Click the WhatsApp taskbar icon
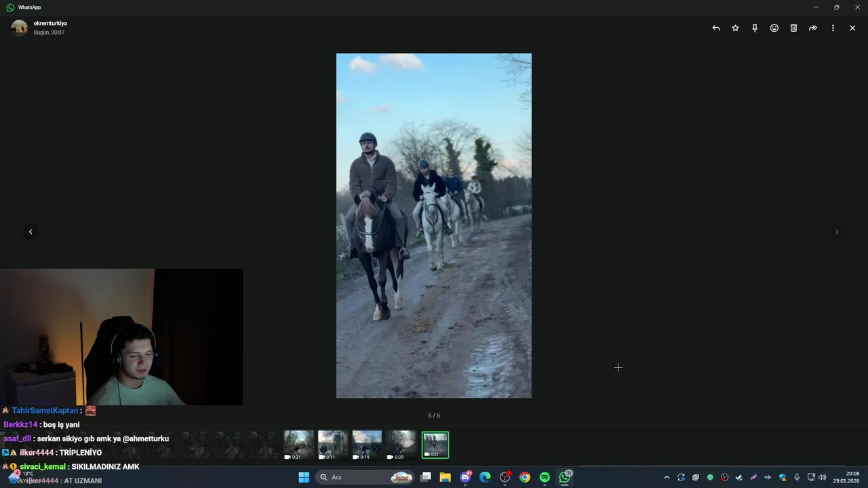Screen dimensions: 868x488 click(565, 477)
